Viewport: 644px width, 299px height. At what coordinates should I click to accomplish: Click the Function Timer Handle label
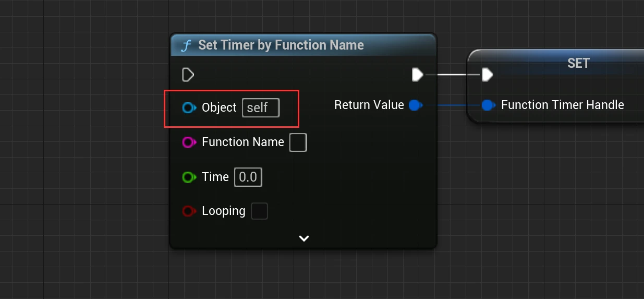click(563, 105)
